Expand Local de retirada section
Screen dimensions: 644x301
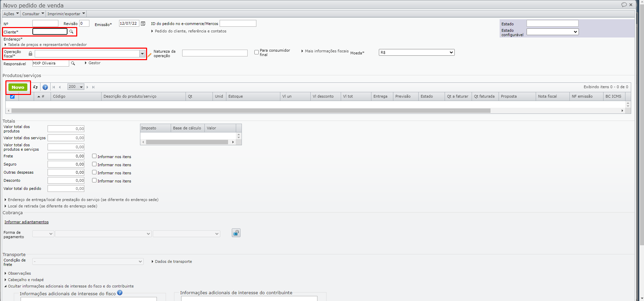[x=51, y=206]
